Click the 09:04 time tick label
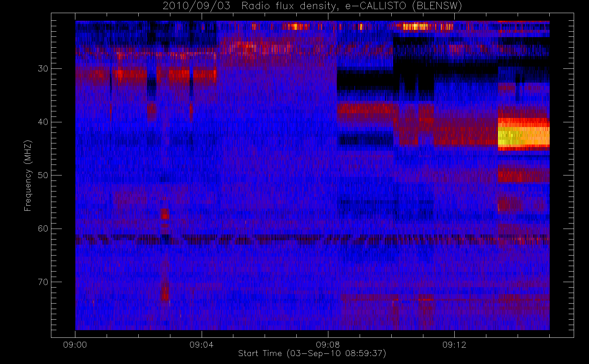The width and height of the screenshot is (589, 364). pyautogui.click(x=201, y=345)
